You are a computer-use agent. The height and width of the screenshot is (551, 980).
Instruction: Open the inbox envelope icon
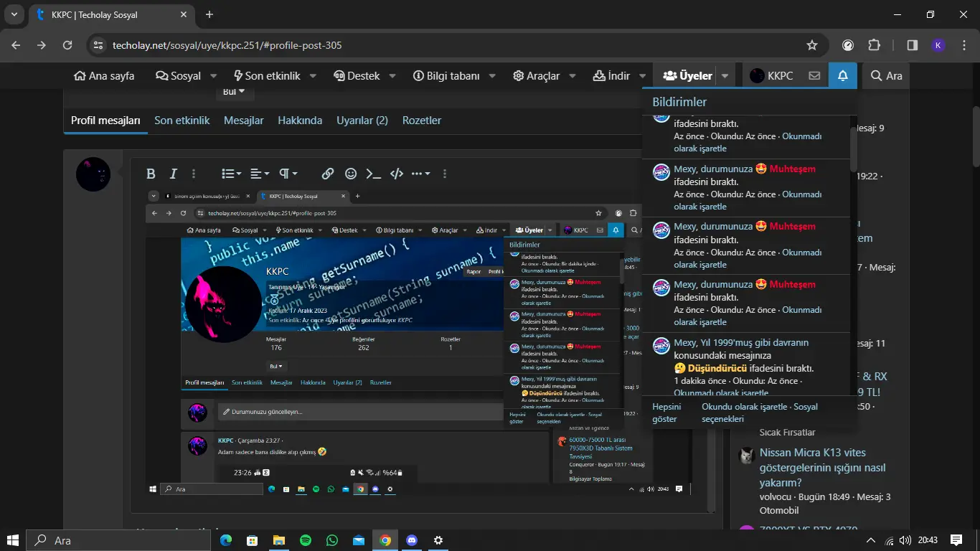[x=814, y=75]
